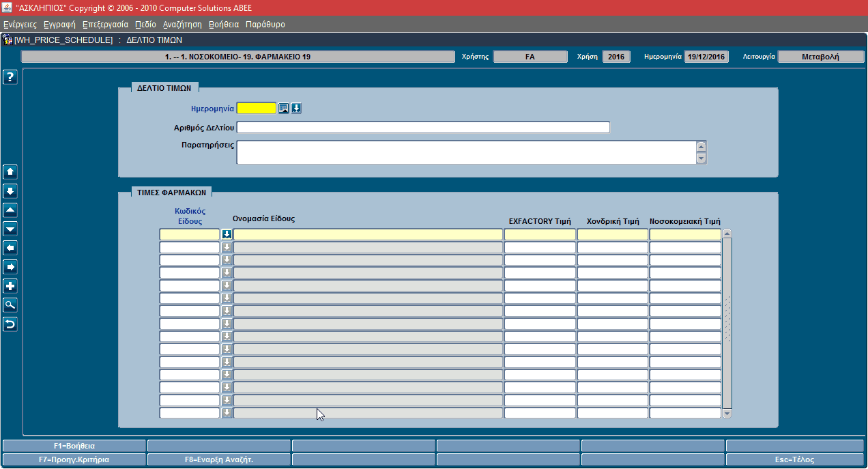Click the ΝΟΣΟΚΟΜΕΙΟ- 19. ΦΑΡΜΑΚΕΙΟ 19 header bar

(x=237, y=57)
